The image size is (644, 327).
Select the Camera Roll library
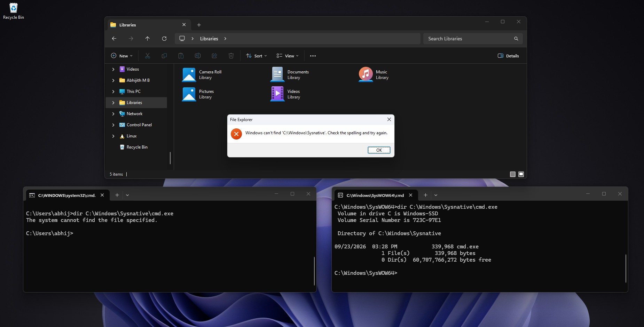tap(202, 75)
